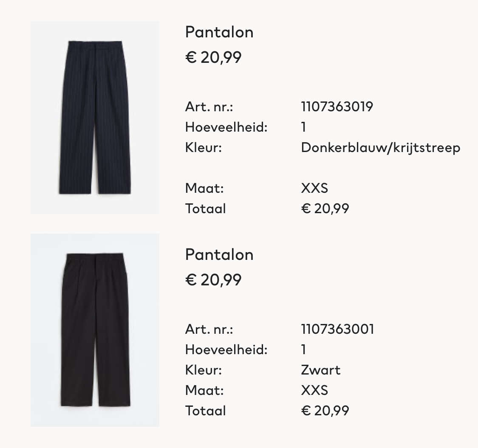Click the Donkerblauw/krijtstreep color value
Viewport: 478px width, 448px height.
(380, 148)
